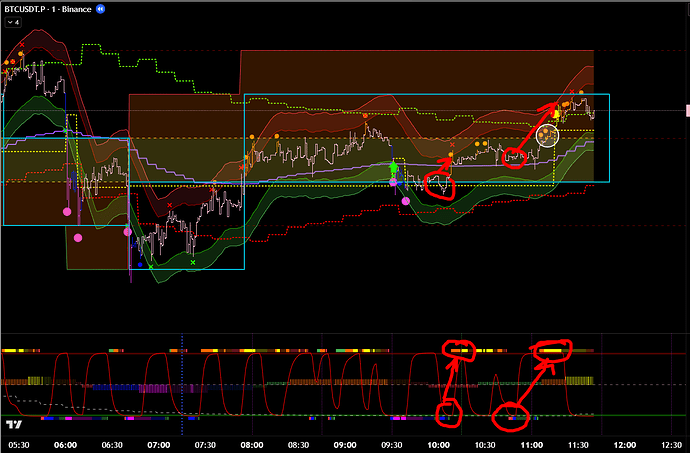Click the green up arrow signal near 09:30
The height and width of the screenshot is (453, 690).
tap(392, 167)
